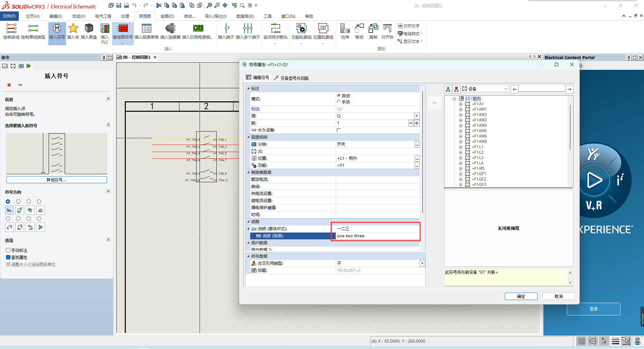
Task: Click the 确定 button
Action: tap(521, 296)
